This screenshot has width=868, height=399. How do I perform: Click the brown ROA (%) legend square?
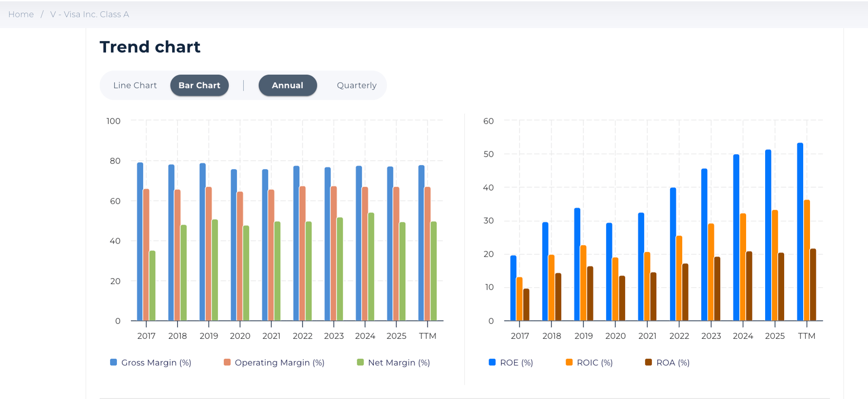tap(648, 362)
